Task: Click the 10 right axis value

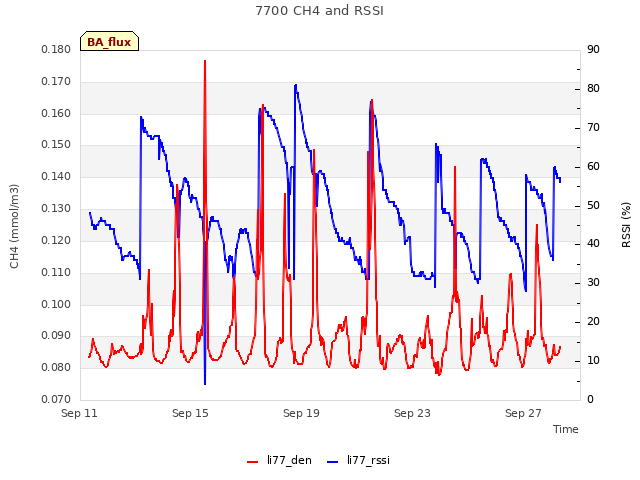Action: 593,361
